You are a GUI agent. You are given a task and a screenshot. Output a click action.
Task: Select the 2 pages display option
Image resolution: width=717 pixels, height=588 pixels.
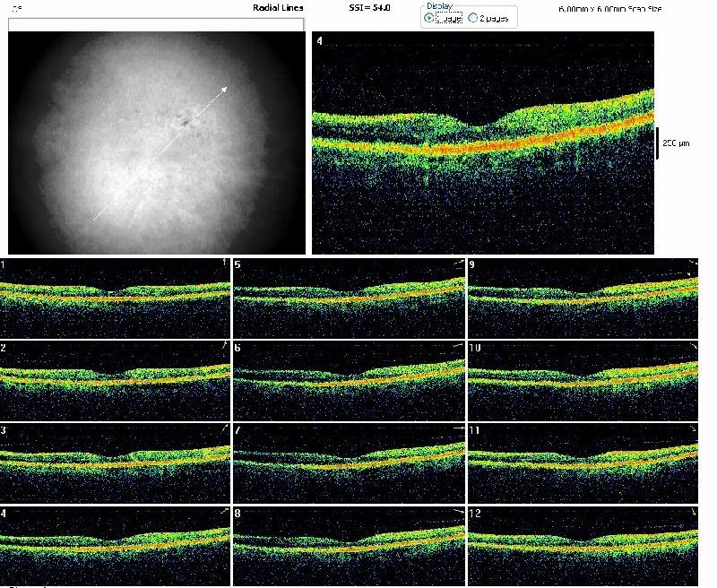(x=473, y=18)
